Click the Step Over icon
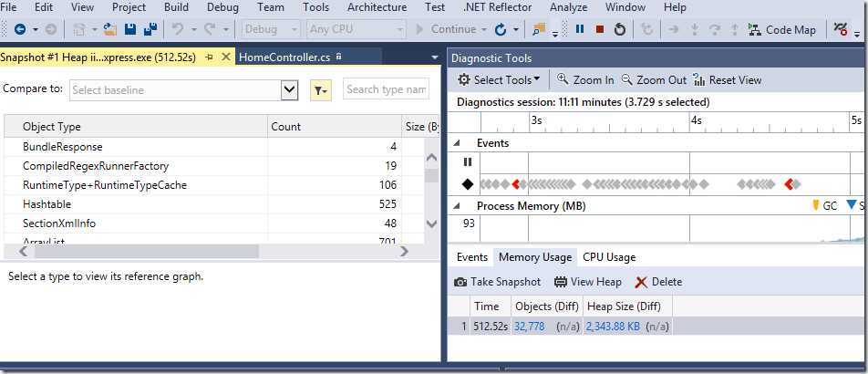 (x=715, y=29)
